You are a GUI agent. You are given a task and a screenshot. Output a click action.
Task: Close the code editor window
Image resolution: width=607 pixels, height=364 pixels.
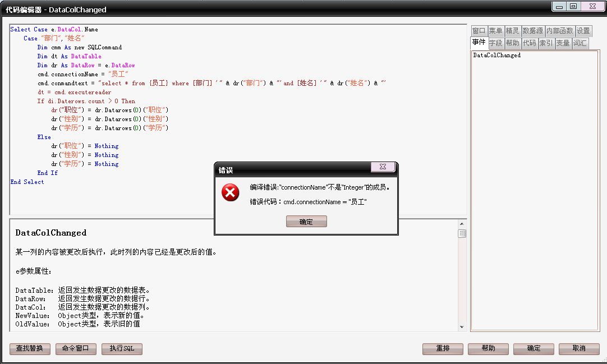[x=592, y=7]
